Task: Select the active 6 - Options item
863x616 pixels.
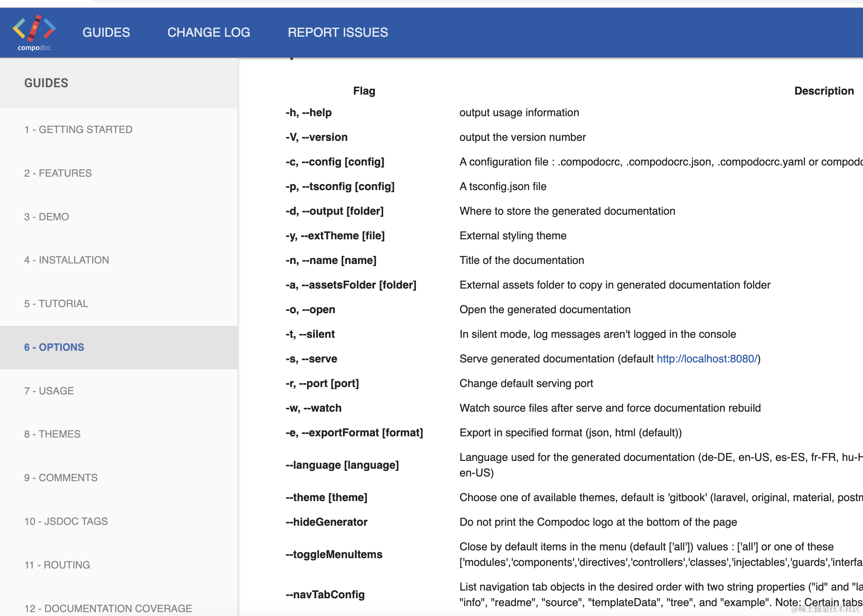Action: point(54,347)
